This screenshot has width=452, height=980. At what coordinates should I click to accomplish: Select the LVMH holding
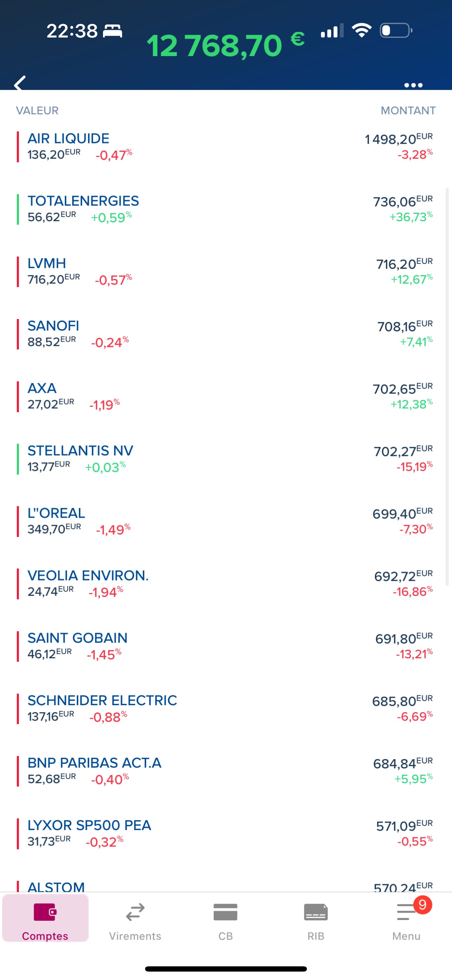pyautogui.click(x=226, y=272)
